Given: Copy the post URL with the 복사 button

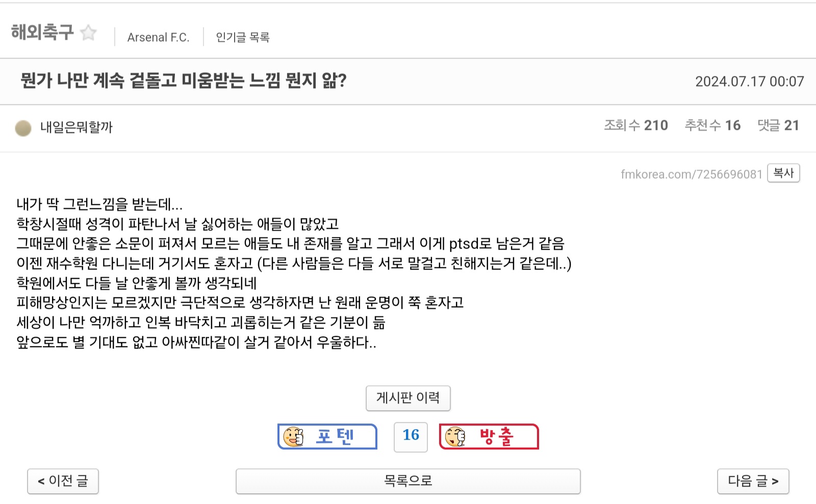Looking at the screenshot, I should point(783,173).
